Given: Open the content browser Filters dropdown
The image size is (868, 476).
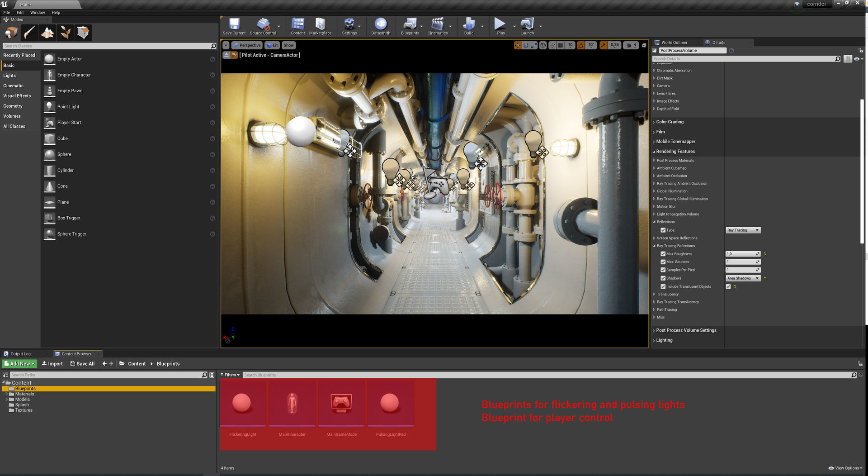Looking at the screenshot, I should click(x=230, y=375).
